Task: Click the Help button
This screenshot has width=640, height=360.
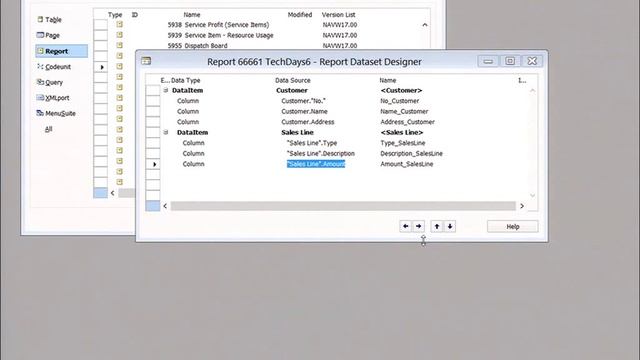Action: point(513,227)
